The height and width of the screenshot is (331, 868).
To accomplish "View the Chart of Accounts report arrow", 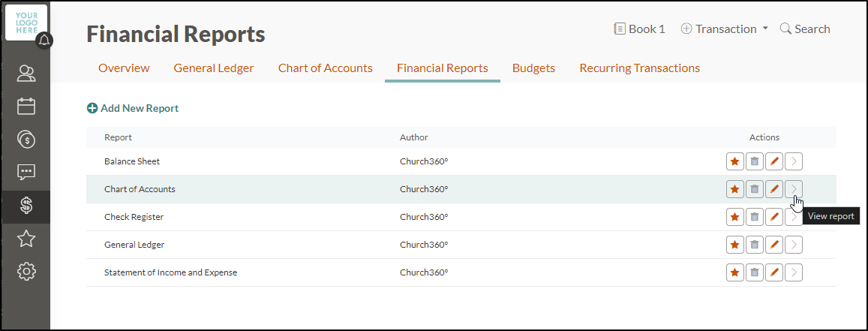I will pyautogui.click(x=794, y=189).
